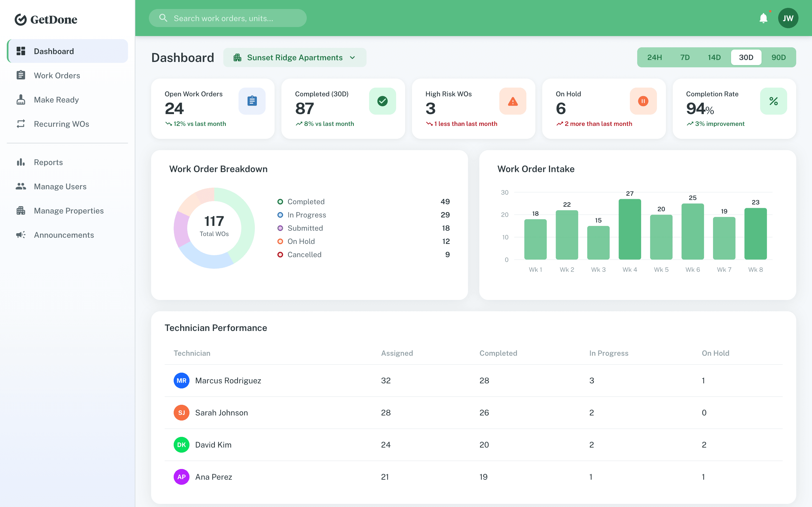Open the Sunset Ridge Apartments property dropdown
Image resolution: width=812 pixels, height=507 pixels.
295,57
